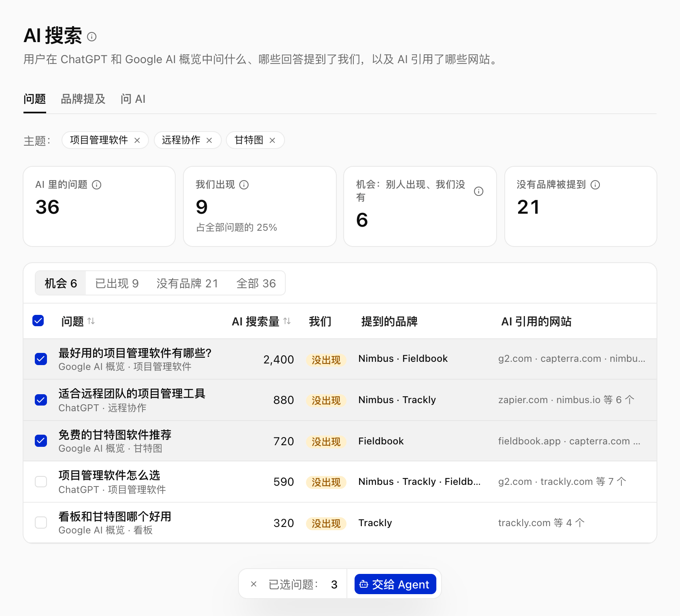Select 全部 36 filter tab
The image size is (680, 616).
[256, 283]
